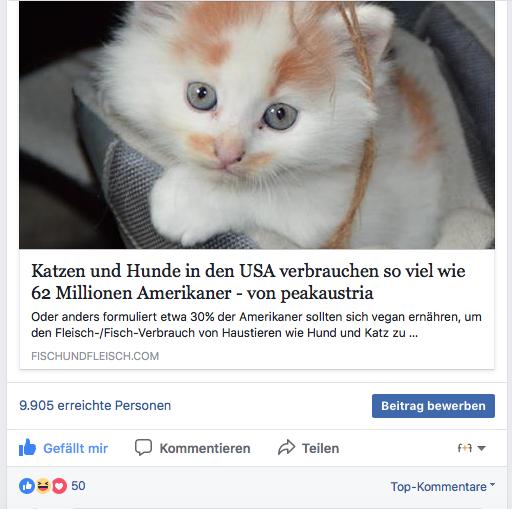The image size is (512, 509).
Task: Open the red heart Love reaction
Action: [59, 486]
